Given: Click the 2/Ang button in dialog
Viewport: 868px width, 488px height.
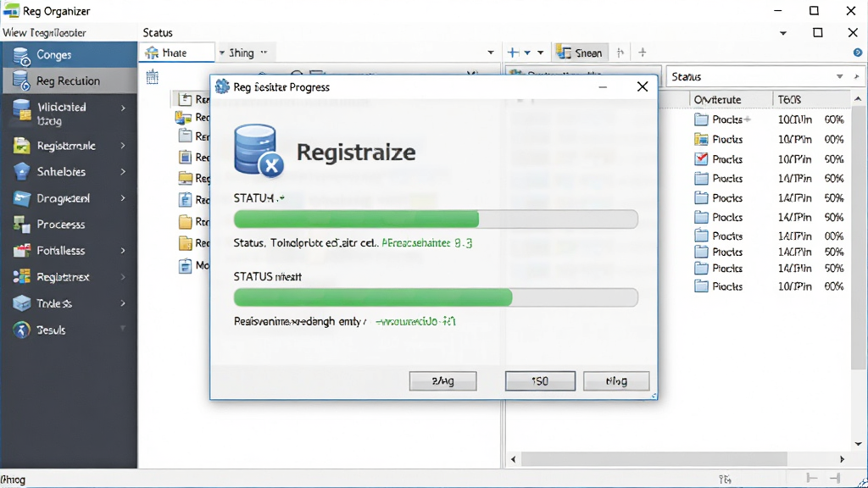Looking at the screenshot, I should (x=442, y=380).
